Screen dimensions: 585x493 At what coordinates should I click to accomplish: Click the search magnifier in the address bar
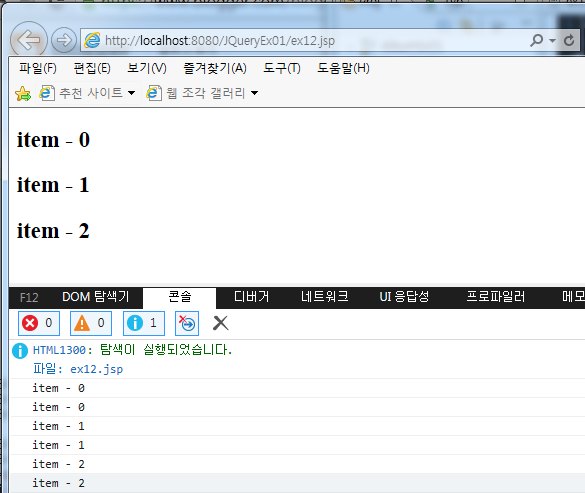[x=537, y=40]
